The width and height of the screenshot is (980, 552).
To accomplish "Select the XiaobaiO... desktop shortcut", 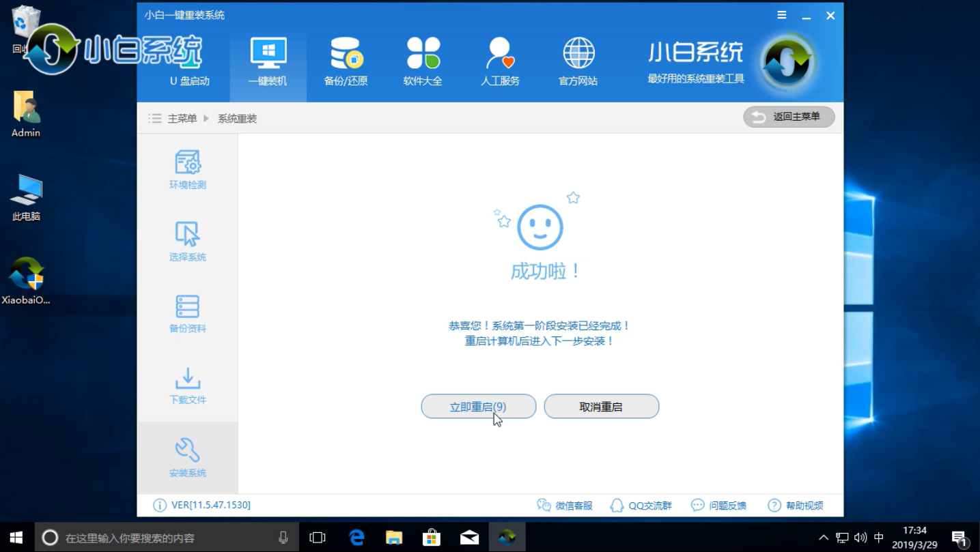I will 26,280.
